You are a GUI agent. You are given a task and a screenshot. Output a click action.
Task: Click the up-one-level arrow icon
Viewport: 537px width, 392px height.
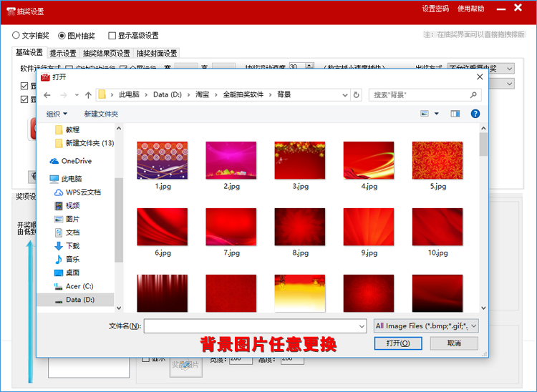coord(88,94)
